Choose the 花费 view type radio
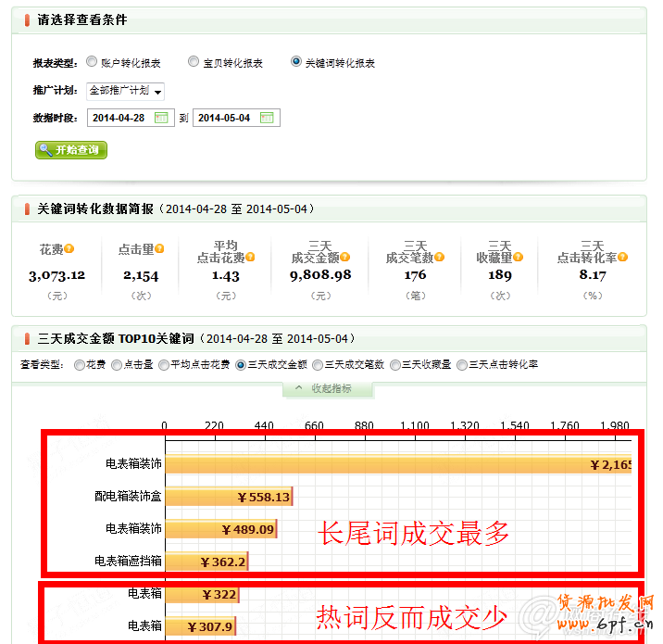Image resolution: width=663 pixels, height=644 pixels. pos(79,365)
